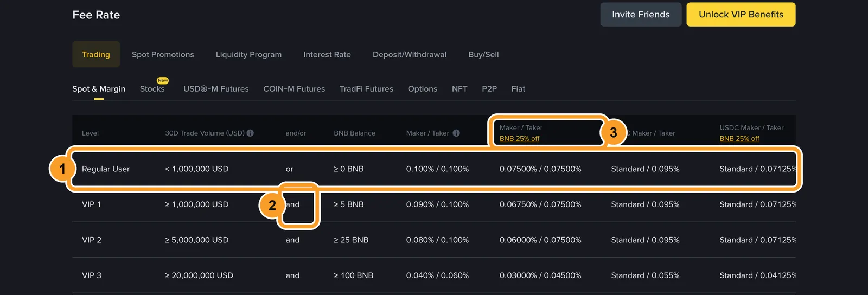
Task: Click the 0.03000% / 0.04500% discounted fee cell
Action: click(x=540, y=275)
